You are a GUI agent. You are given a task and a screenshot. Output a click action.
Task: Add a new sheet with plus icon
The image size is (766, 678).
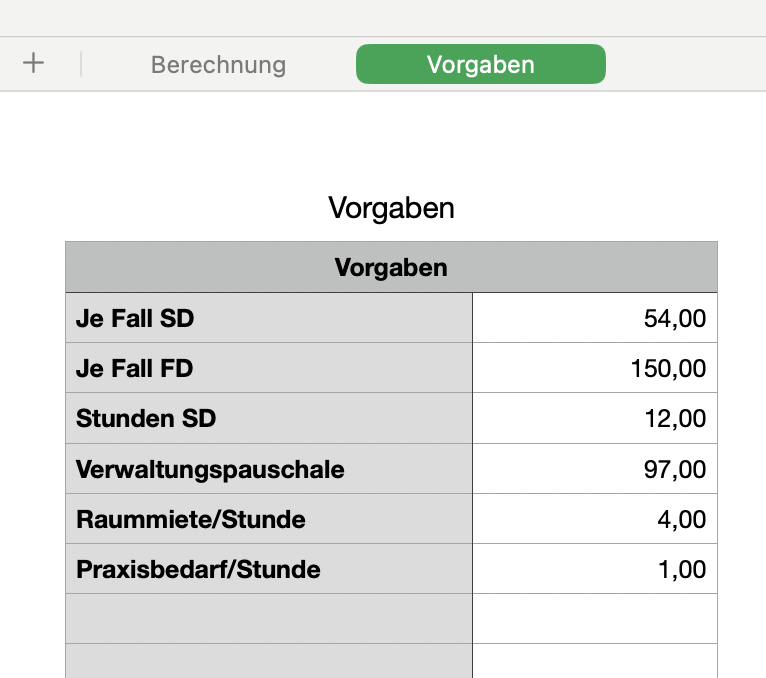pos(34,64)
